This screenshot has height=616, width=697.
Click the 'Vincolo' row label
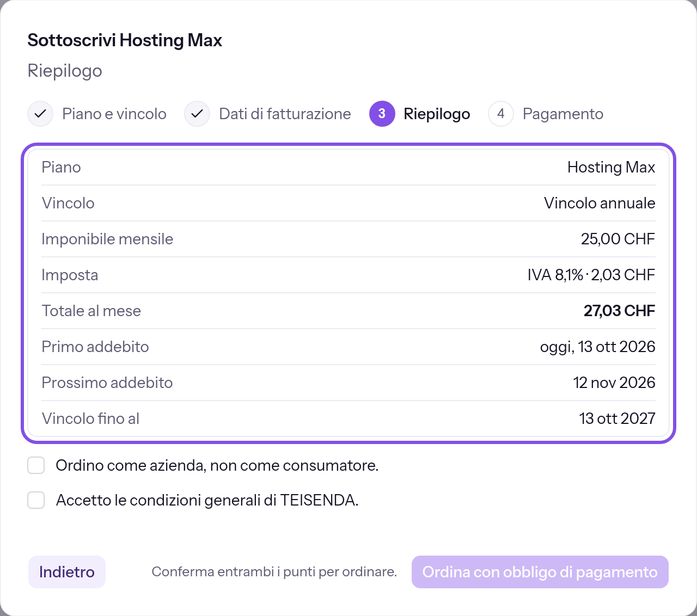coord(68,203)
